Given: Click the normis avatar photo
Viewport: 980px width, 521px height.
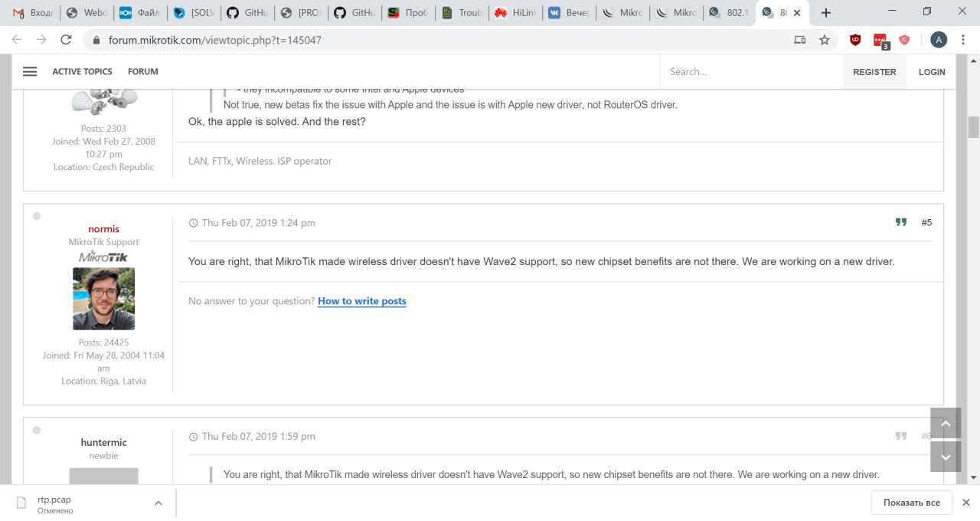Looking at the screenshot, I should tap(103, 299).
